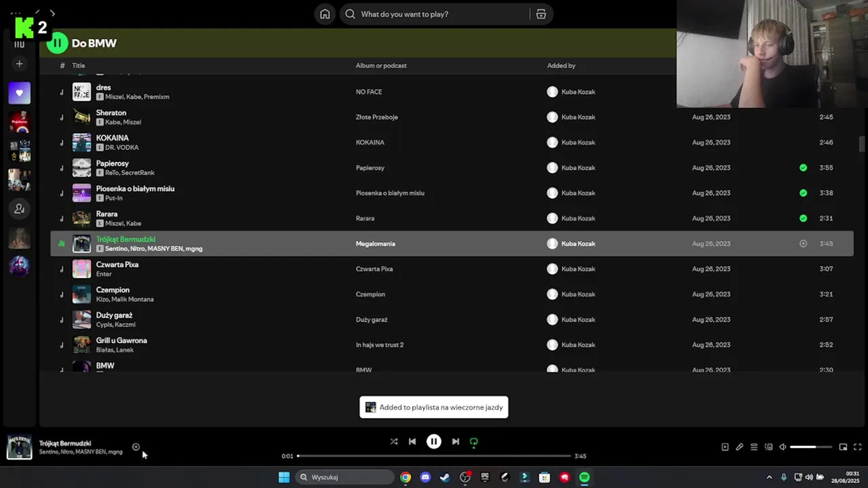Skip to previous track
Image resolution: width=868 pixels, height=488 pixels.
[x=412, y=441]
